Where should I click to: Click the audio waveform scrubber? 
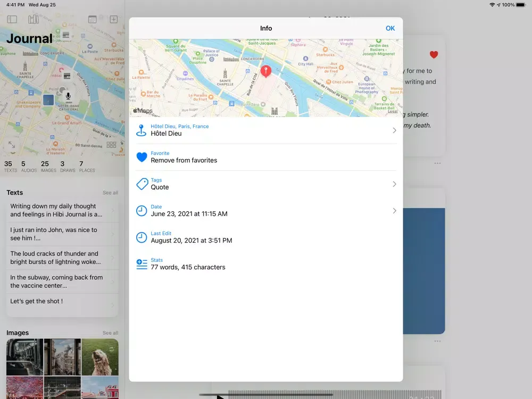[x=334, y=395]
